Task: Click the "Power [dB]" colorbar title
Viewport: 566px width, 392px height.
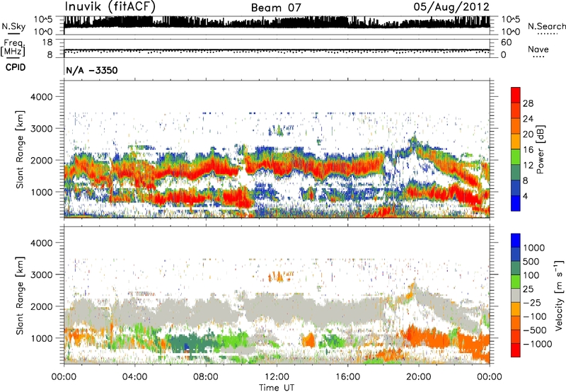Action: click(x=541, y=149)
